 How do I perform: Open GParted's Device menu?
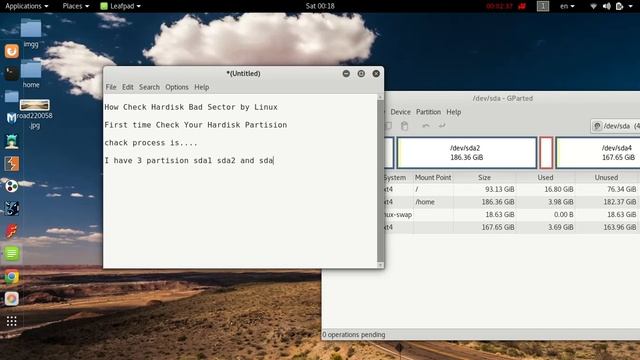[x=400, y=112]
